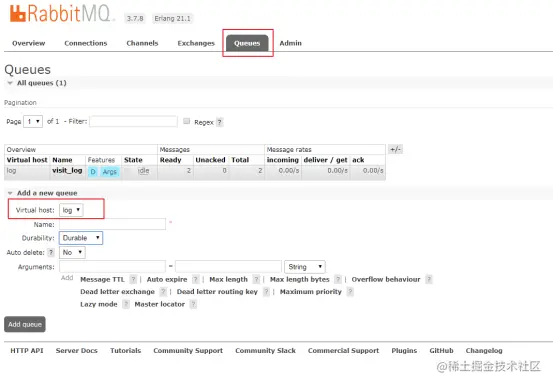Sort by ack rate column
The image size is (553, 385).
coord(358,160)
